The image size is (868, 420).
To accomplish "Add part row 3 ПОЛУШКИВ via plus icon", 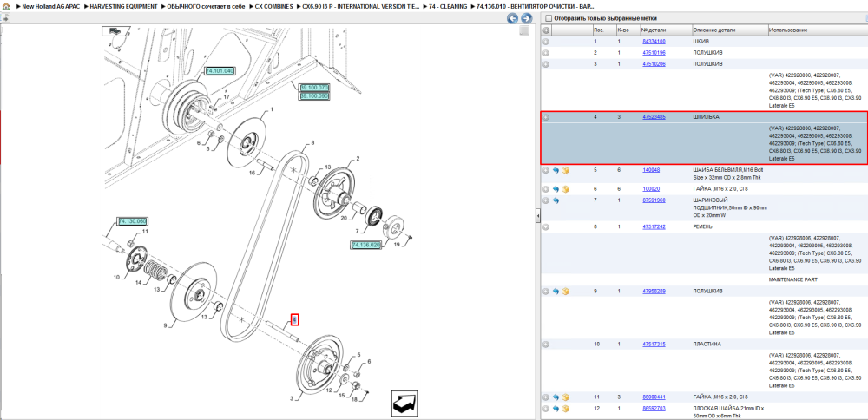I will (x=546, y=64).
